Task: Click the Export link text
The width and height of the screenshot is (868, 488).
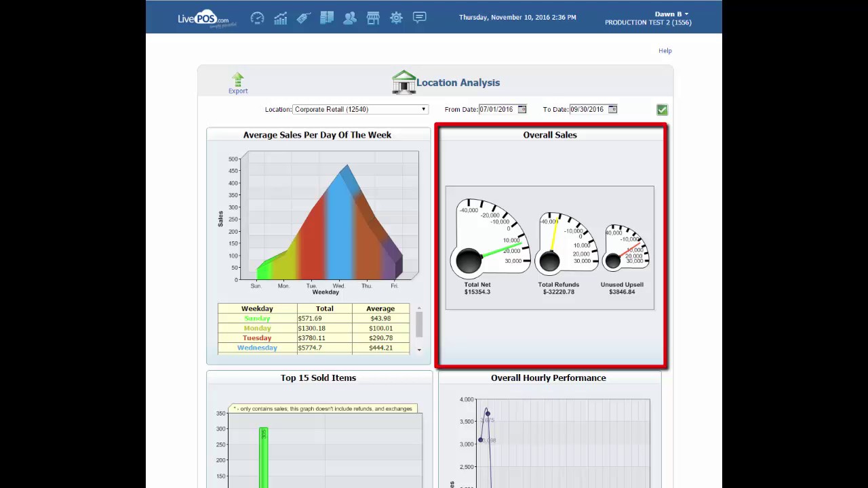Action: [238, 91]
